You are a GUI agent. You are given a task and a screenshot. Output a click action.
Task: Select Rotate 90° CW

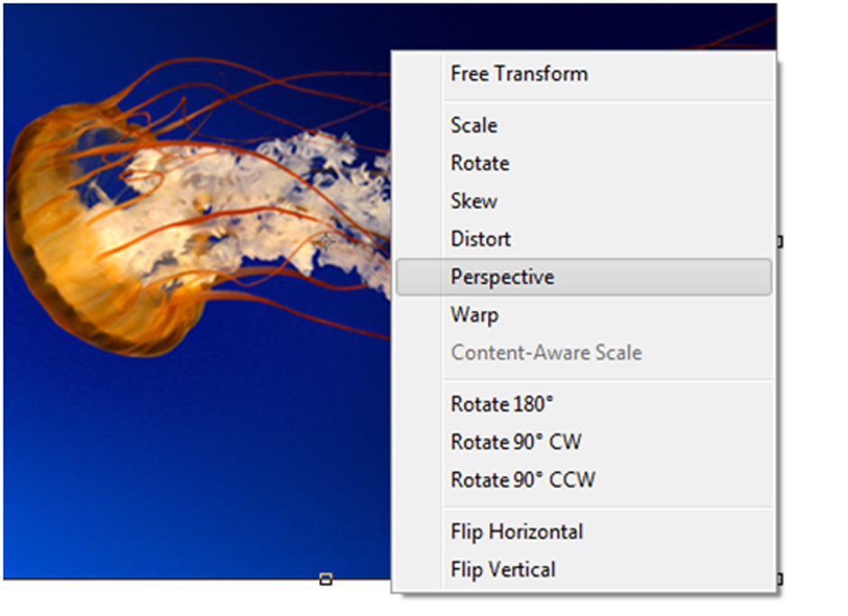point(584,442)
